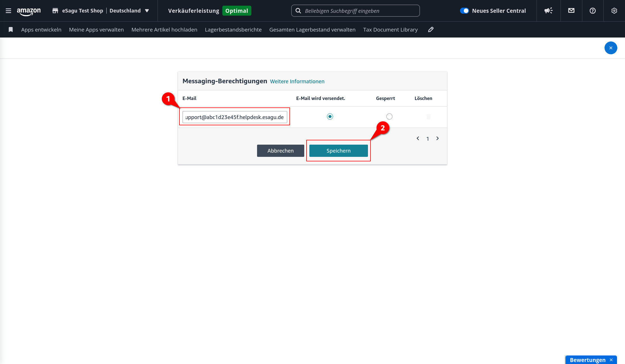
Task: Click the E-Mail column header
Action: coord(189,98)
